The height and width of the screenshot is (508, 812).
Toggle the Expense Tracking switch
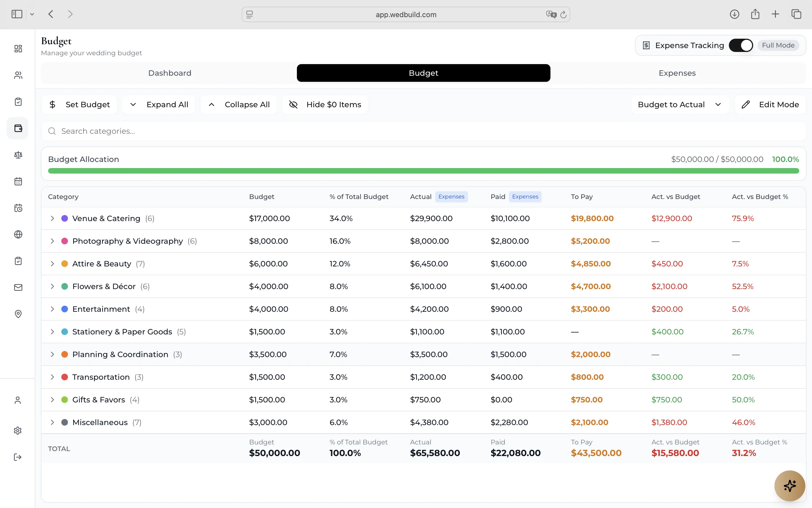[x=741, y=45]
